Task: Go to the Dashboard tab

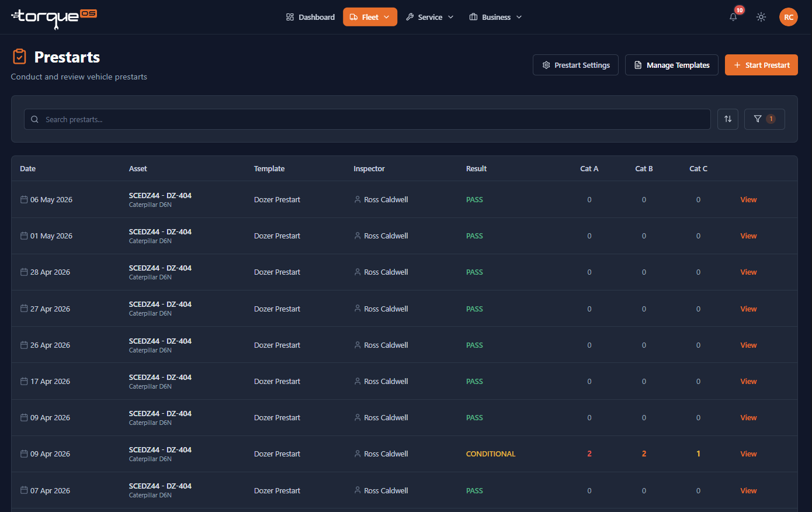Action: click(x=310, y=17)
